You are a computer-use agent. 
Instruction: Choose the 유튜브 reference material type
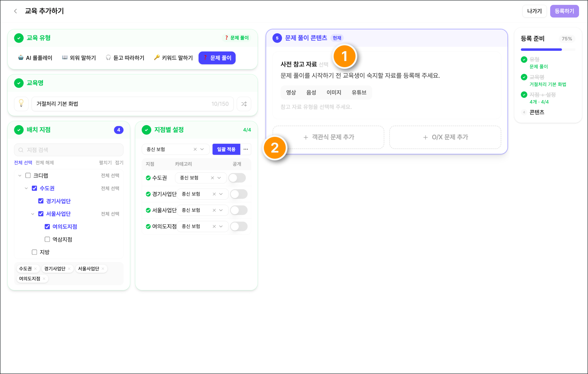pos(359,92)
